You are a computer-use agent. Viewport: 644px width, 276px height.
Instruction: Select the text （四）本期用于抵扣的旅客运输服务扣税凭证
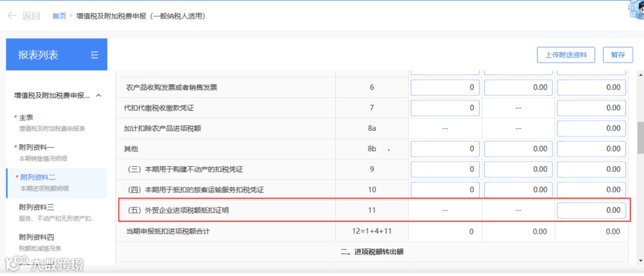pos(194,190)
